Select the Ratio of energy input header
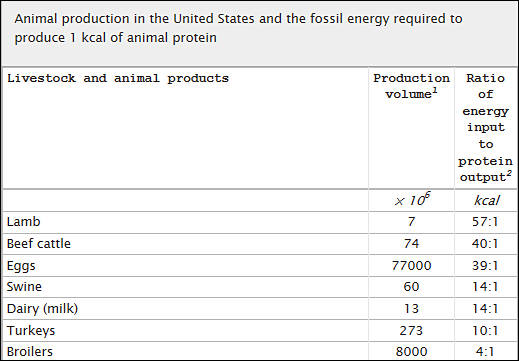Viewport: 519px width, 361px height. click(x=485, y=128)
